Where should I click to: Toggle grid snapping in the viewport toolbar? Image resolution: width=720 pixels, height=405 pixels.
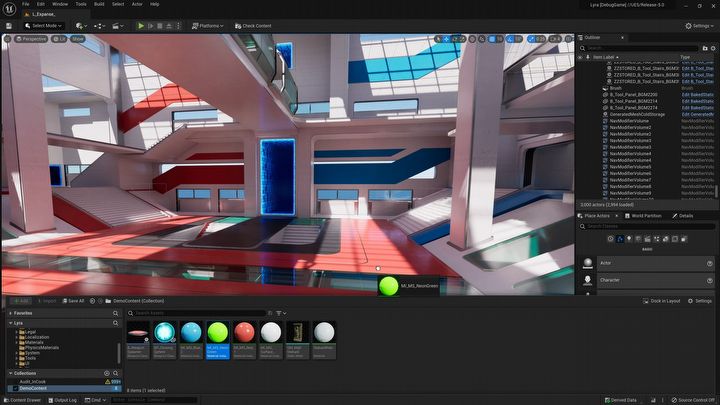tap(491, 39)
